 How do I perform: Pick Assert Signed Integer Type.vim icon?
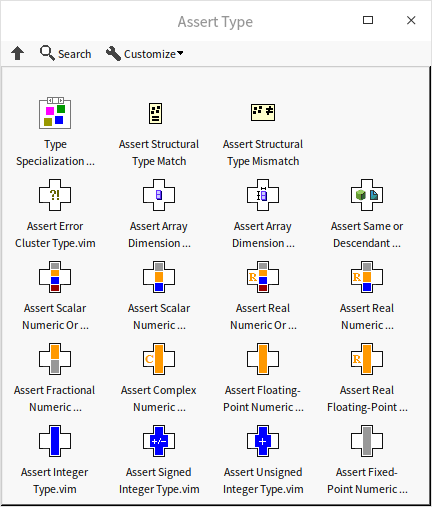tap(159, 441)
